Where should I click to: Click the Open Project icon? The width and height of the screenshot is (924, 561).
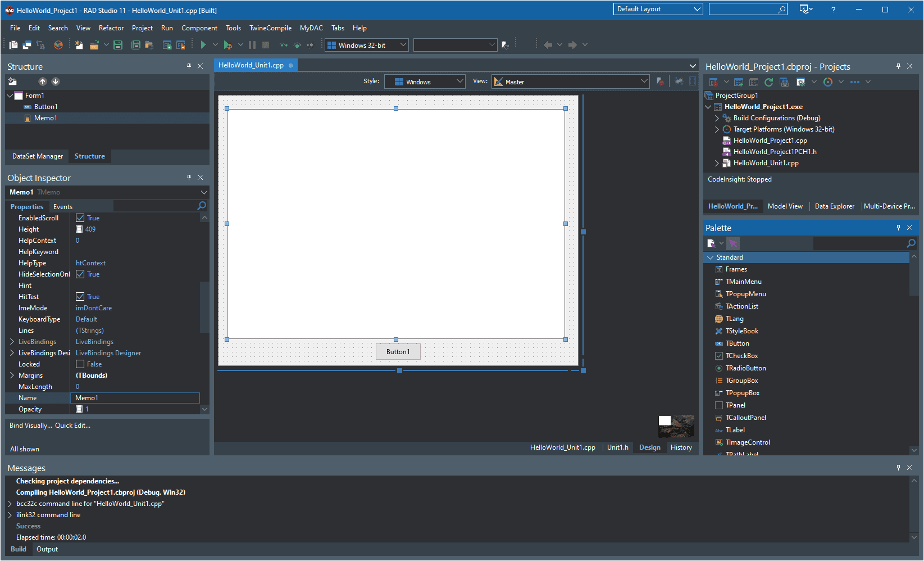[149, 45]
